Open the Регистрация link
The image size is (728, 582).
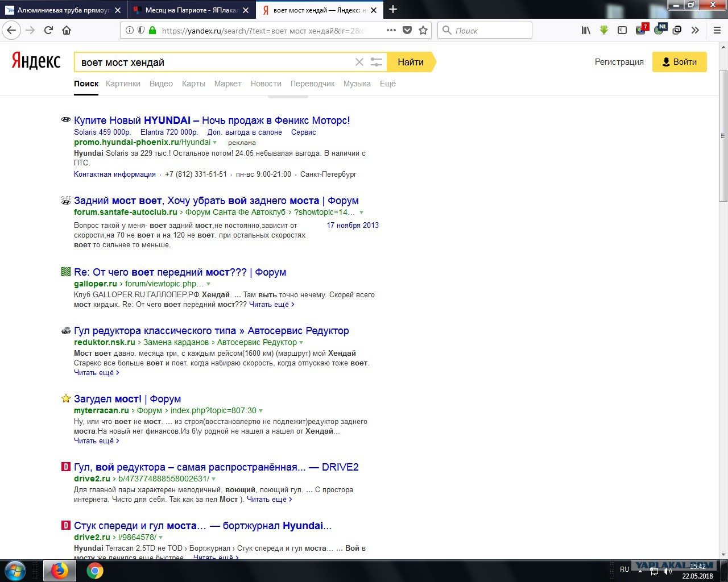[x=619, y=62]
